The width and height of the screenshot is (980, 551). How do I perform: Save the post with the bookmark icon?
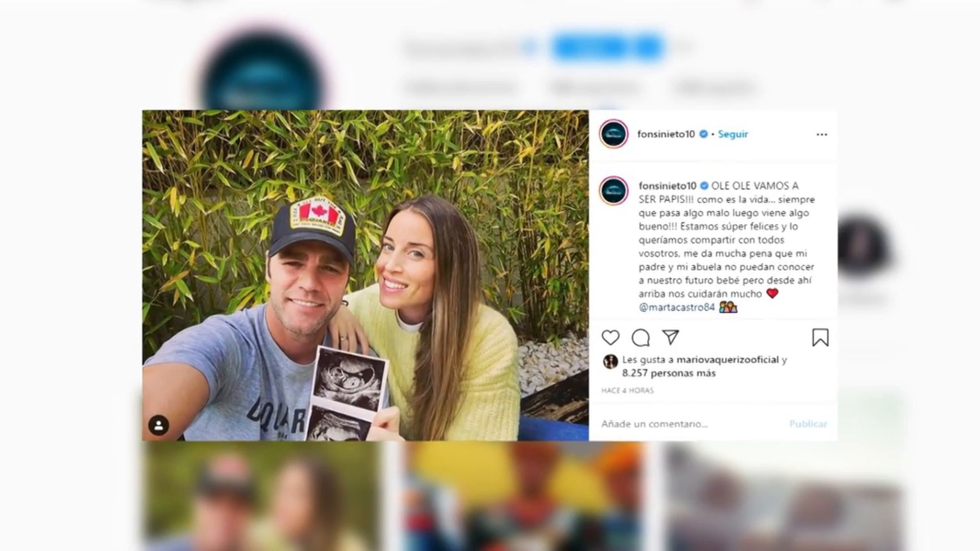(820, 338)
